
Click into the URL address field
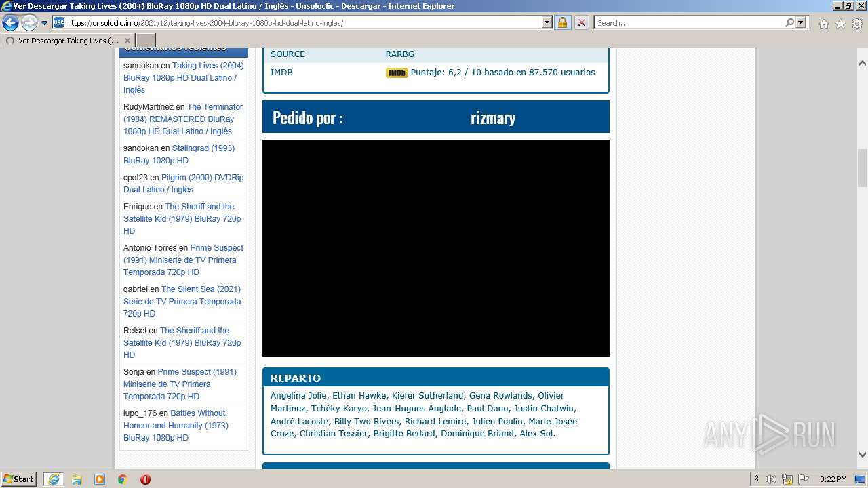click(x=303, y=22)
